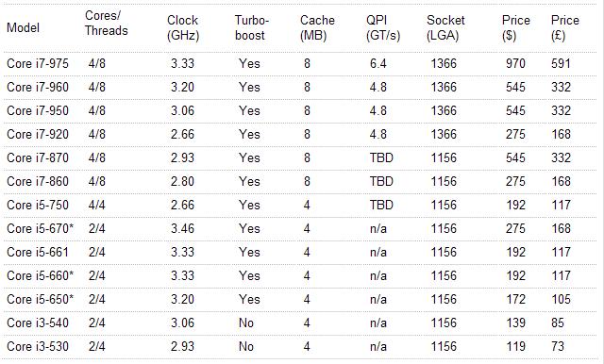Select the Cores/Threads column header
The image size is (604, 364).
click(107, 23)
